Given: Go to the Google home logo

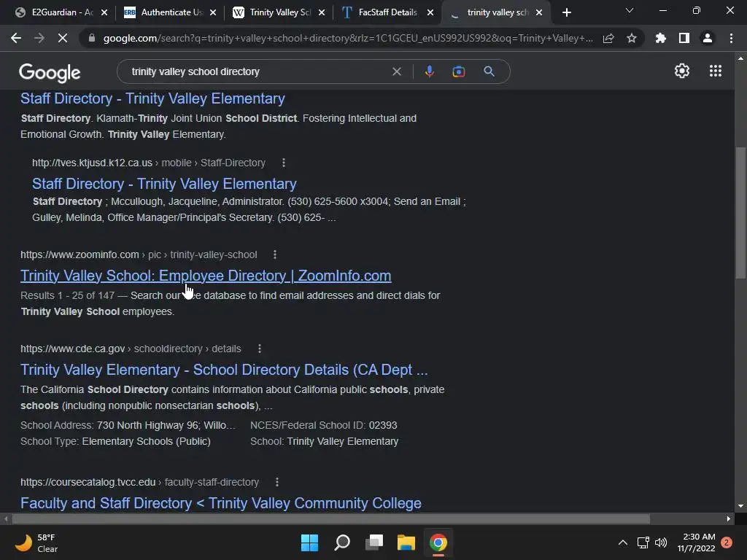Looking at the screenshot, I should [x=50, y=72].
